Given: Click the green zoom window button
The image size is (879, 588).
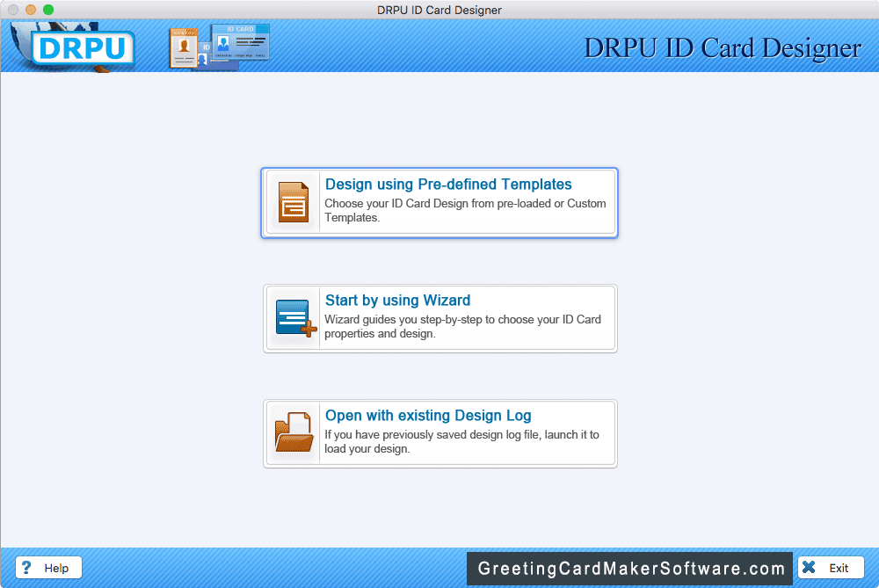Looking at the screenshot, I should [48, 10].
